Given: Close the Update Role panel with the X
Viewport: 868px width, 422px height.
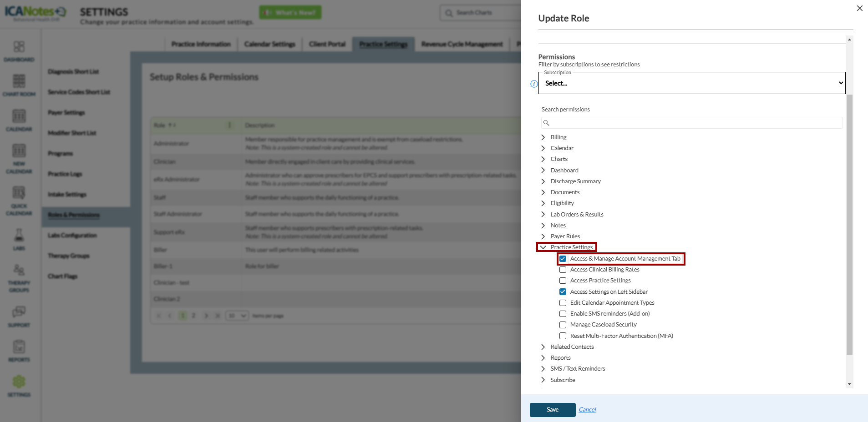Looking at the screenshot, I should click(859, 8).
